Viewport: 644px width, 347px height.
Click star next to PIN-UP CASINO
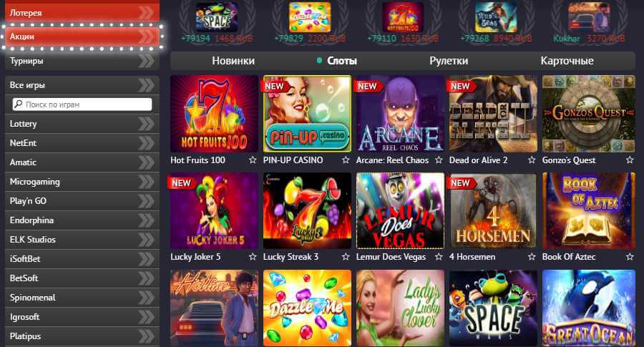click(x=346, y=160)
